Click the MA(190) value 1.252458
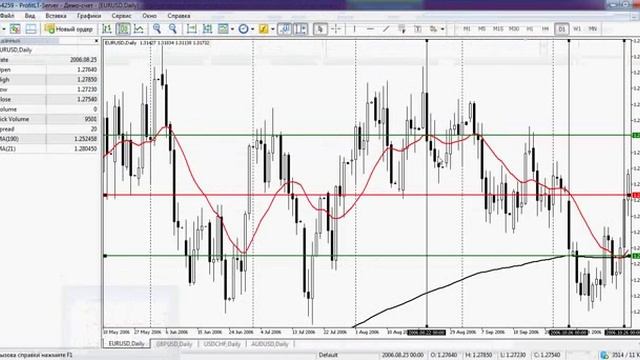 (x=86, y=139)
